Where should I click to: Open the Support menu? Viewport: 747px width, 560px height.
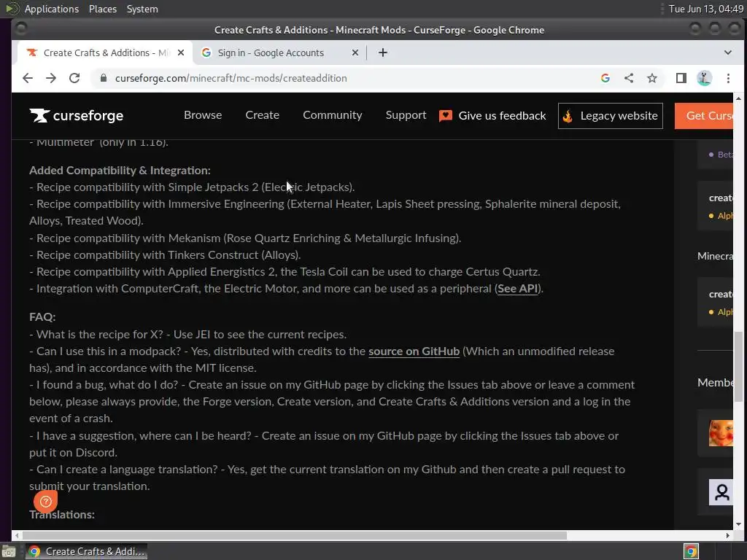click(406, 115)
